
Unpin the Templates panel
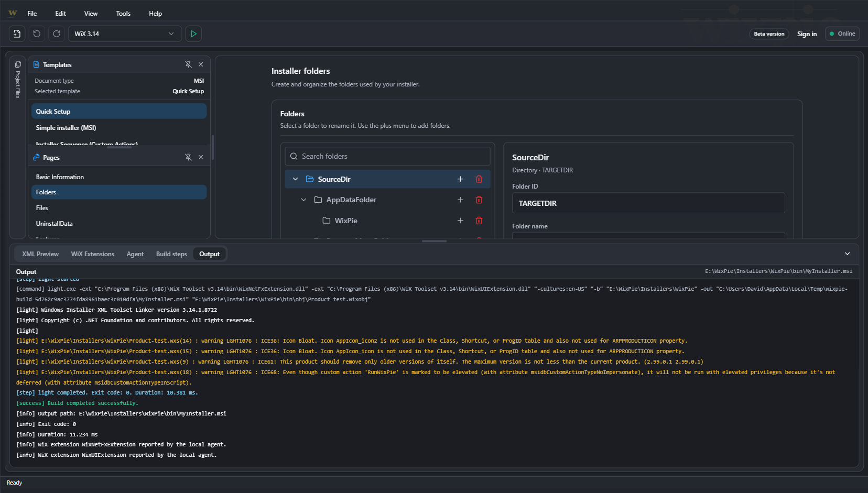[x=188, y=64]
